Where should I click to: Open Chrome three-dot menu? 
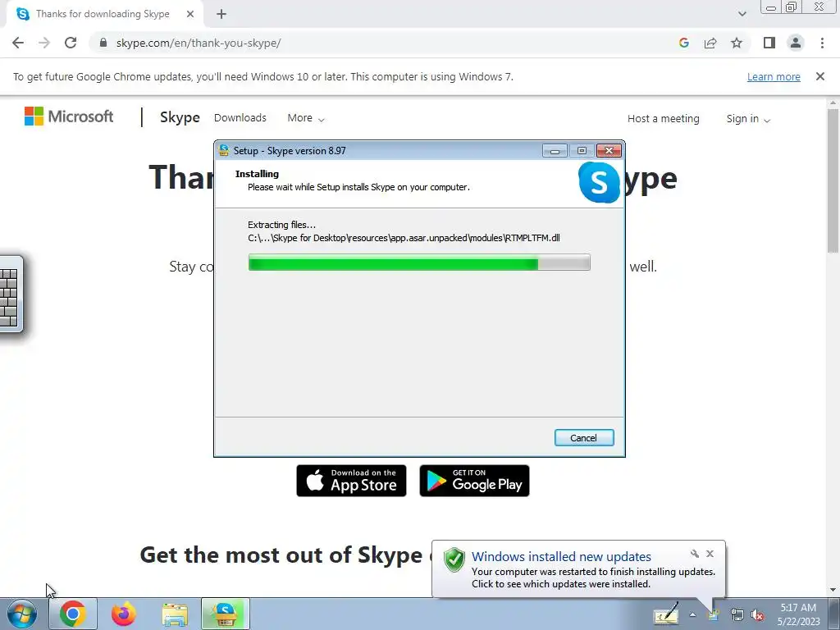coord(822,43)
